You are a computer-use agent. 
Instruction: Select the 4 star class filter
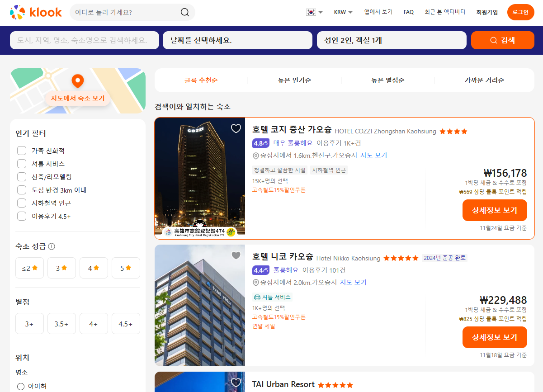pyautogui.click(x=94, y=268)
